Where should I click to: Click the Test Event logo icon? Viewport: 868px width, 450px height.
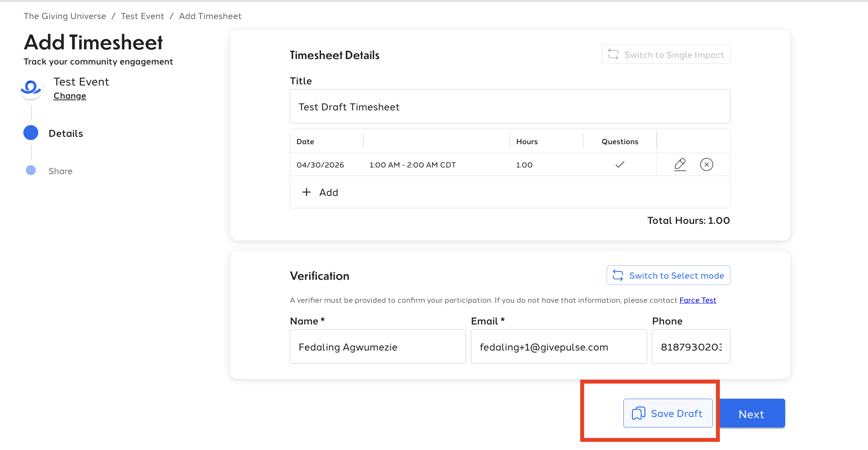coord(31,87)
